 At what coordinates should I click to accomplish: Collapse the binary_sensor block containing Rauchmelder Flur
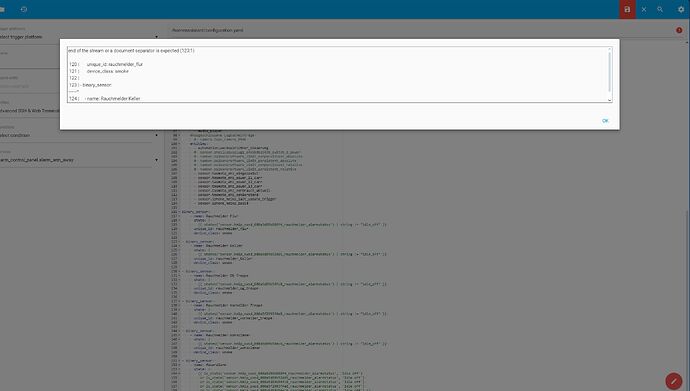pyautogui.click(x=179, y=212)
